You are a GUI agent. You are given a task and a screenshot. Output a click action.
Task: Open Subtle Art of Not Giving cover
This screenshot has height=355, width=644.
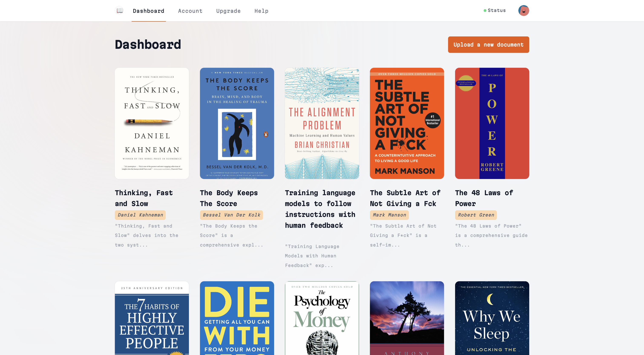click(x=407, y=123)
